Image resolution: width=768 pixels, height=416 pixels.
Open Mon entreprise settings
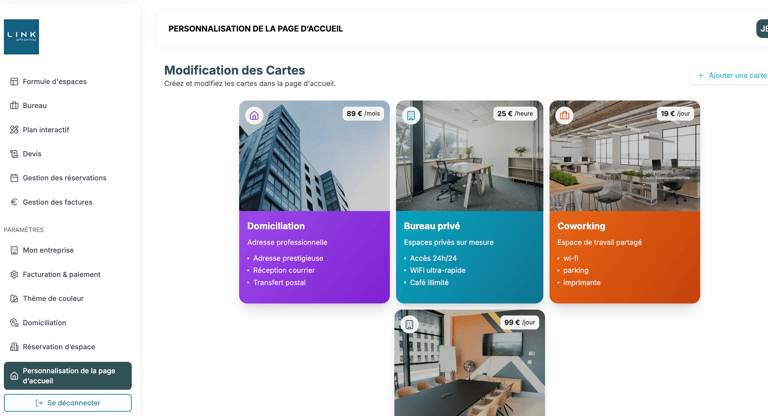pyautogui.click(x=48, y=250)
